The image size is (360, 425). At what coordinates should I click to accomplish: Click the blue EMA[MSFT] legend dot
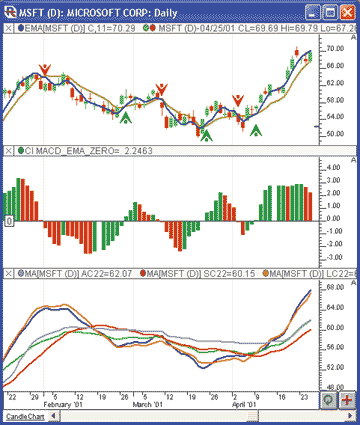point(21,28)
